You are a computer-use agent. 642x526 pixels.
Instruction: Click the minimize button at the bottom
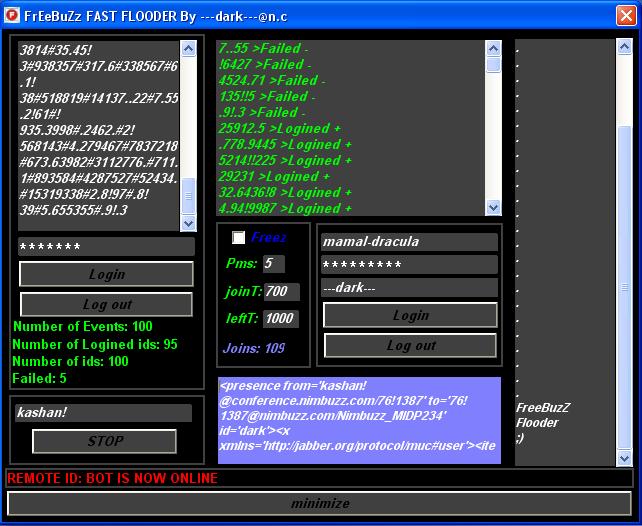(x=320, y=503)
